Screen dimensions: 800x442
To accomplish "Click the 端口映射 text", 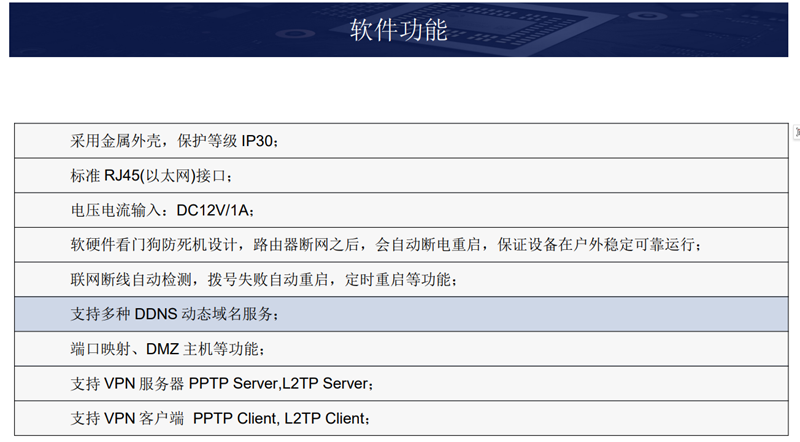I will (x=98, y=349).
